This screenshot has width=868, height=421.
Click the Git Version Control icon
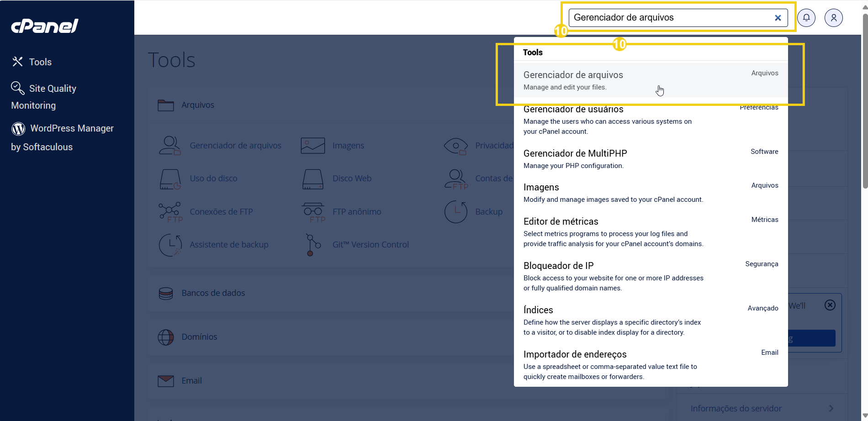[x=313, y=245]
